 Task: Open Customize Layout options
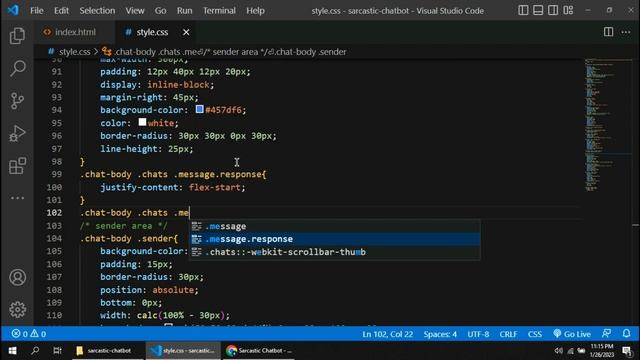pyautogui.click(x=568, y=10)
